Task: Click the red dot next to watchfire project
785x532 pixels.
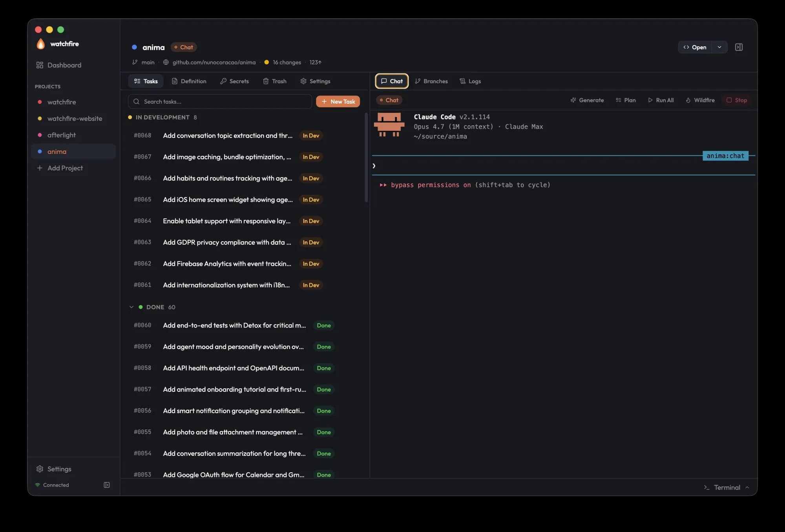Action: pos(40,102)
